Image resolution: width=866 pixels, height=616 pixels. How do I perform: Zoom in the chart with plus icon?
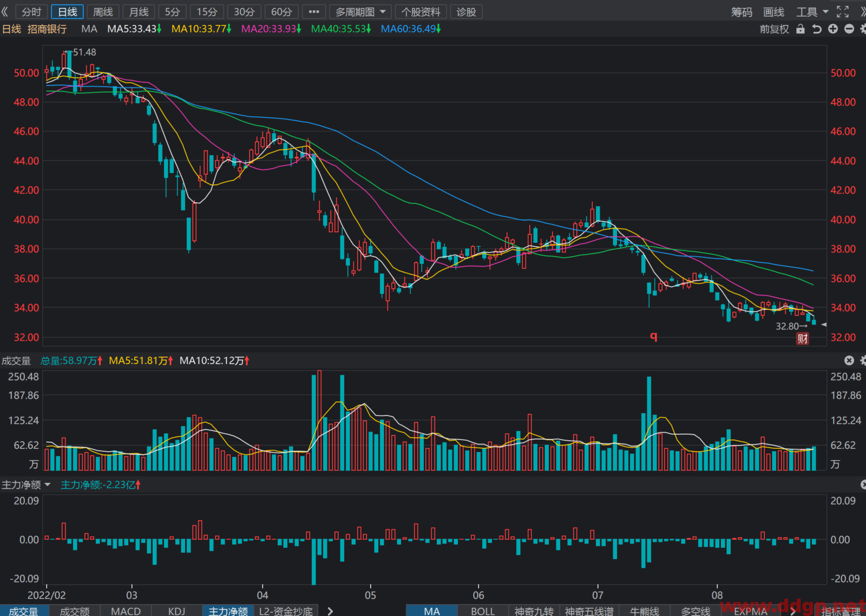[x=833, y=29]
